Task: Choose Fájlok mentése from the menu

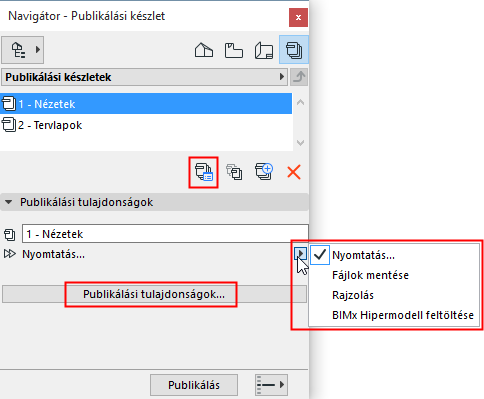Action: (395, 275)
